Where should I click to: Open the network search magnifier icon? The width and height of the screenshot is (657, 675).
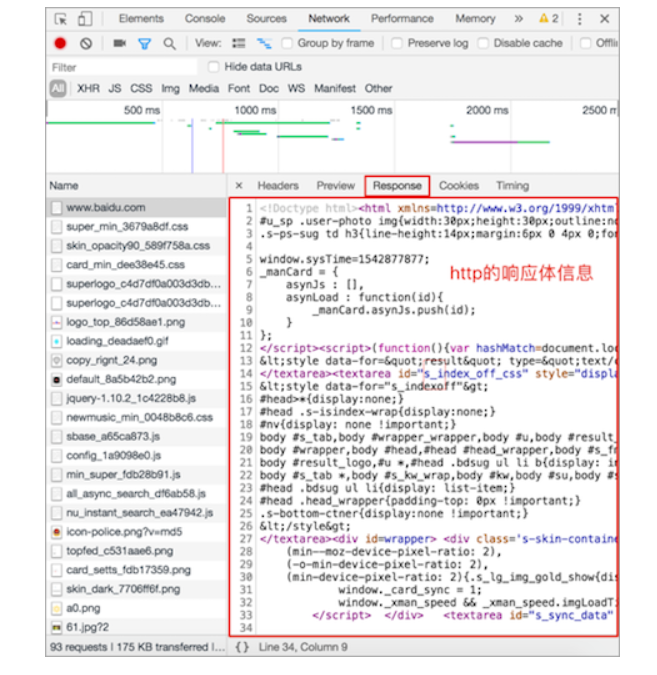coord(169,43)
